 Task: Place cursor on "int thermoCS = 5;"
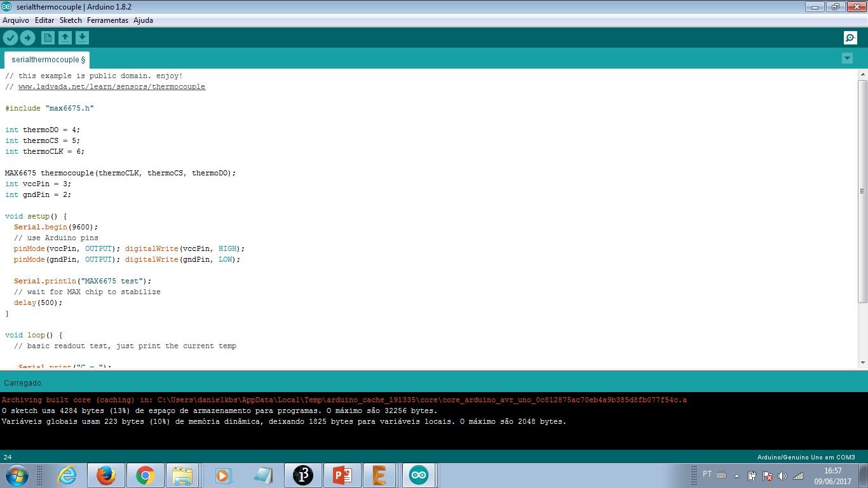(x=43, y=140)
